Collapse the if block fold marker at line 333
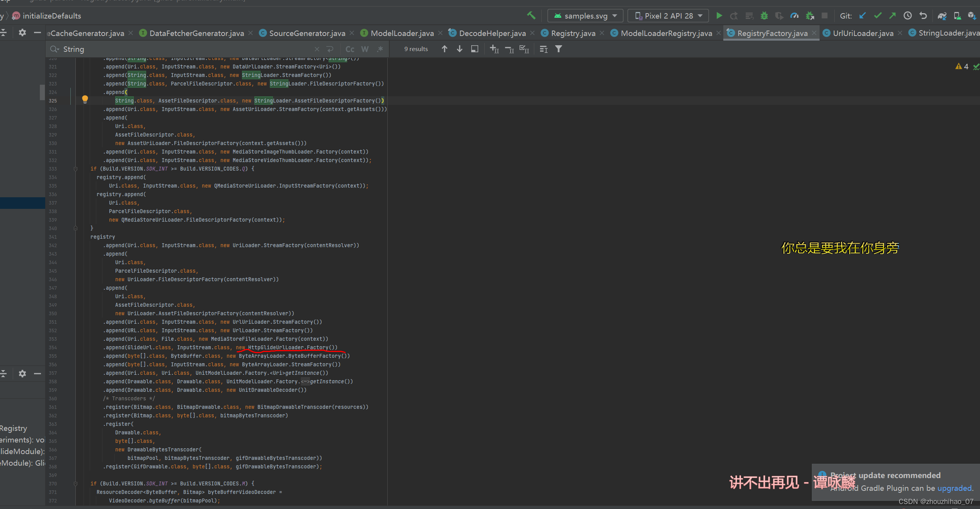This screenshot has width=980, height=509. coord(75,169)
